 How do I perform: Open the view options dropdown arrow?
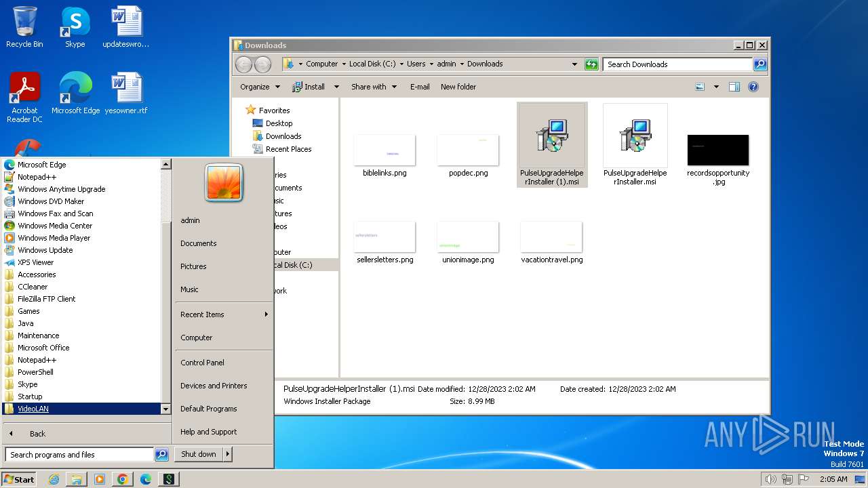coord(716,87)
